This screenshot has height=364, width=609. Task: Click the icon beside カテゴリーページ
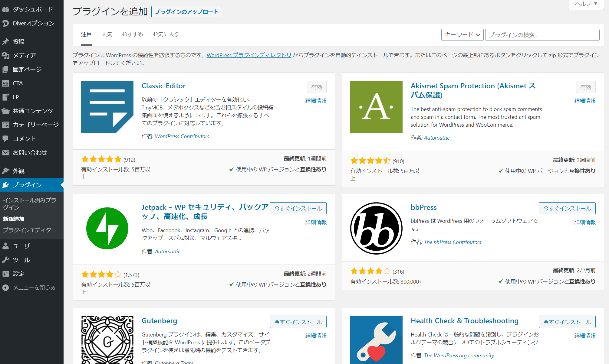[5, 125]
